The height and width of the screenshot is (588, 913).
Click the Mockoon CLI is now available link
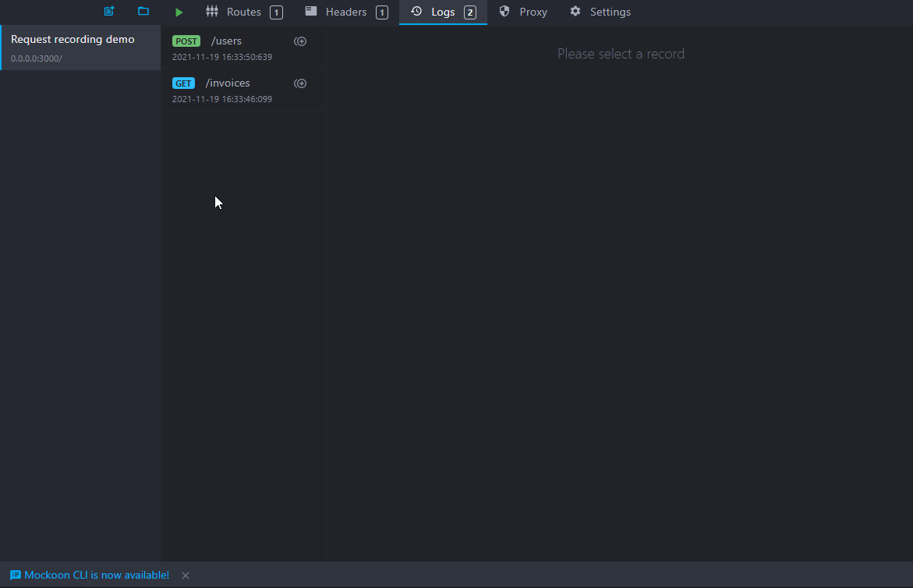(x=97, y=576)
